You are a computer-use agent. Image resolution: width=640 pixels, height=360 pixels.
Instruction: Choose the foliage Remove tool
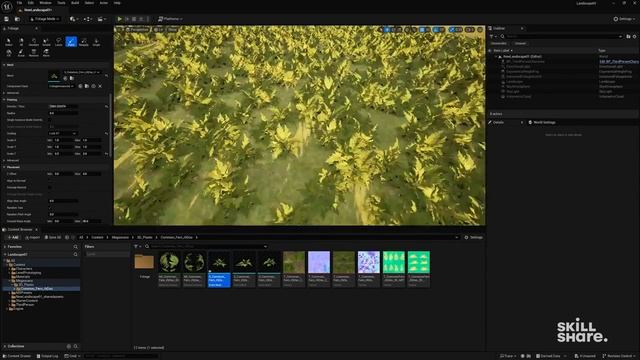pyautogui.click(x=33, y=53)
